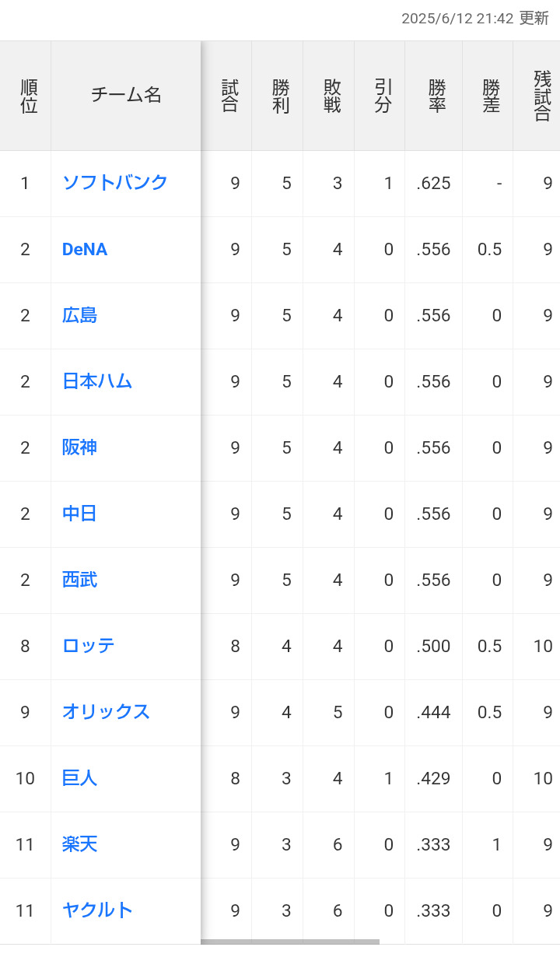560x954 pixels.
Task: Open the ロッテ team link
Action: (89, 646)
